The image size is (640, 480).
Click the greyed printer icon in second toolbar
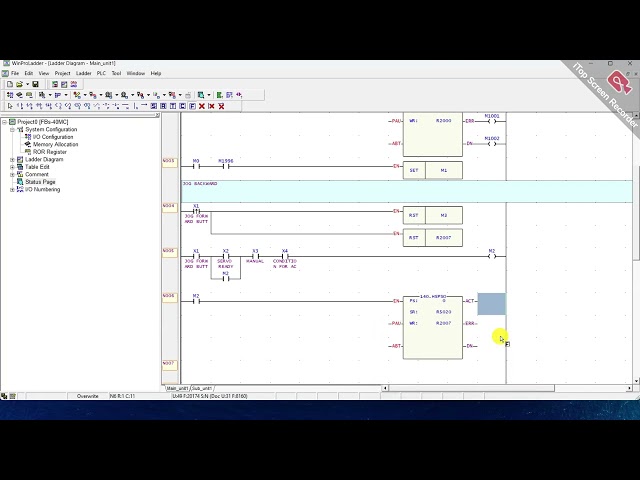click(x=188, y=95)
